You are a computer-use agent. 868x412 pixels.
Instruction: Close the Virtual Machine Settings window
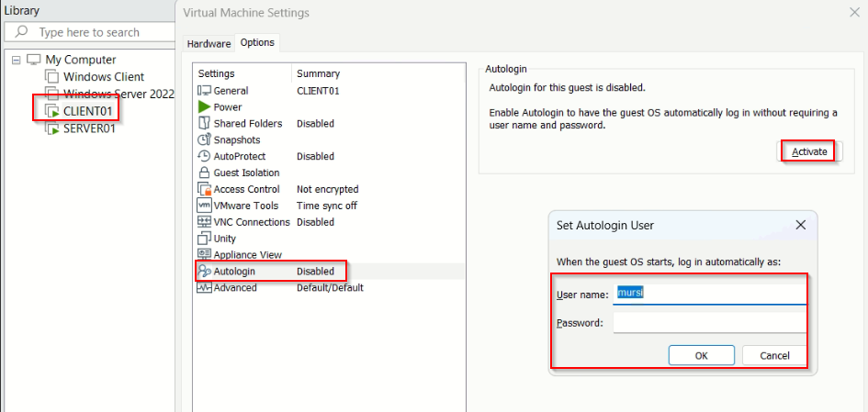tap(855, 13)
